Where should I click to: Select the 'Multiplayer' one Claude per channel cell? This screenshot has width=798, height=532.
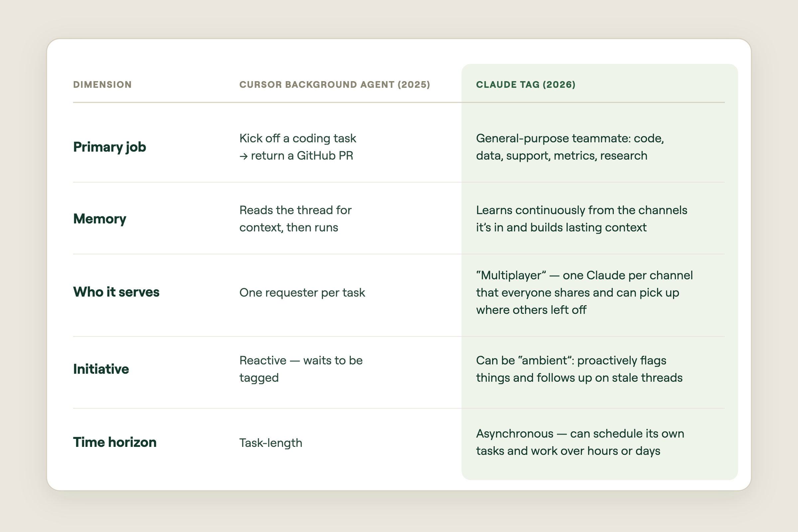click(584, 293)
